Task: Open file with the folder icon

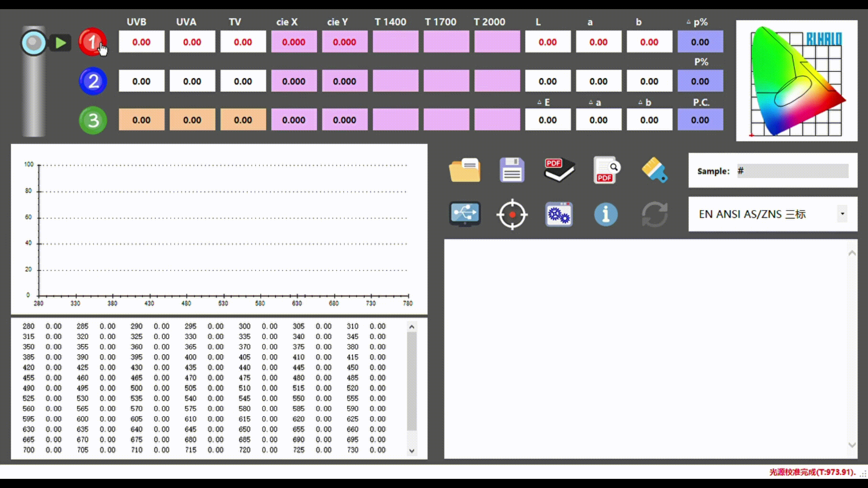Action: (x=465, y=170)
